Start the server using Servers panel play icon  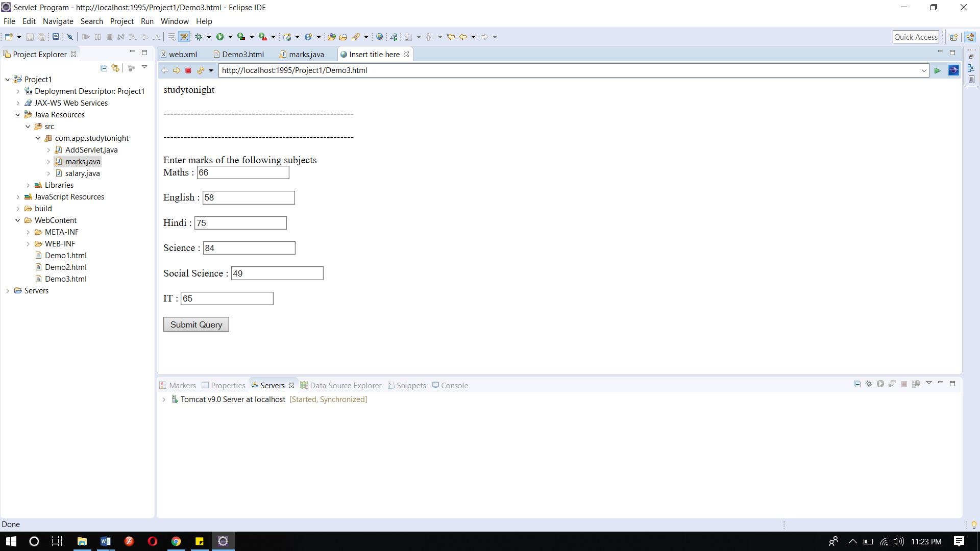pyautogui.click(x=880, y=384)
